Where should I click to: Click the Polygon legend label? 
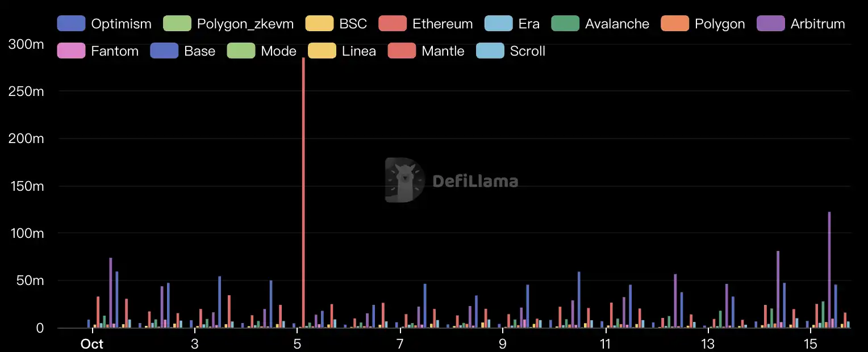coord(720,24)
